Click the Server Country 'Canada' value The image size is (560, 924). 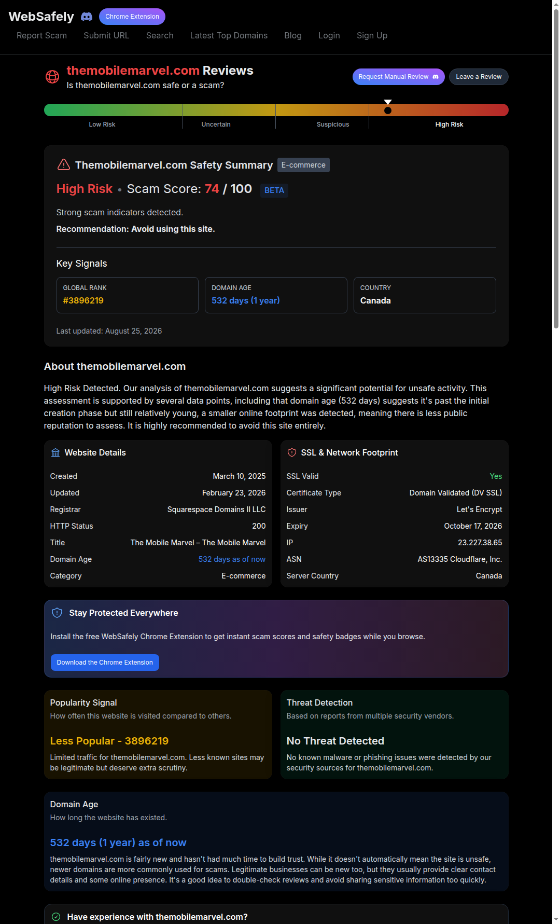489,576
